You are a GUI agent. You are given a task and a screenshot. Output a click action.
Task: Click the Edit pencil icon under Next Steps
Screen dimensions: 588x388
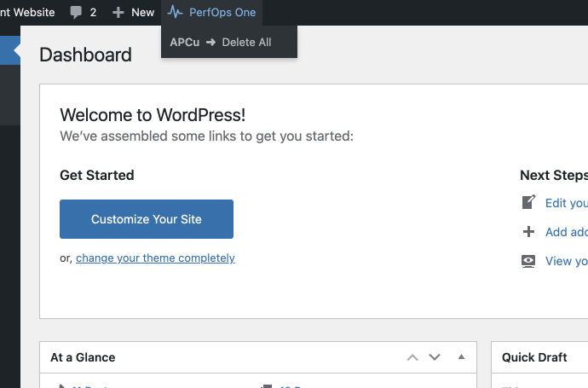[528, 203]
